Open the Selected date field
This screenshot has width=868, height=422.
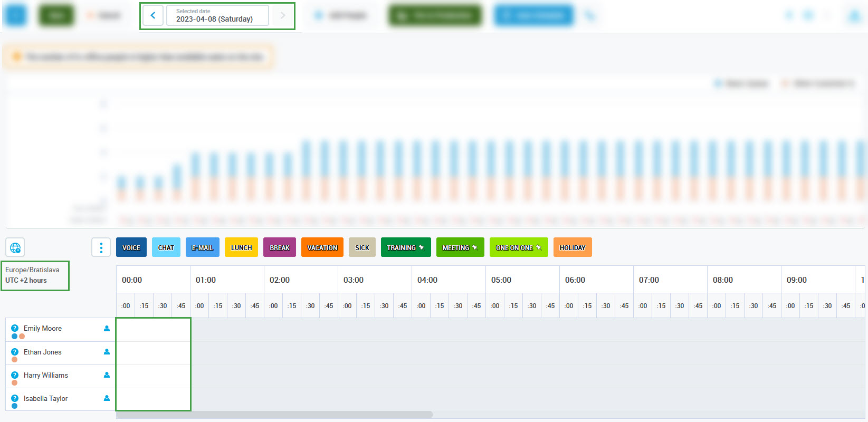click(x=217, y=15)
